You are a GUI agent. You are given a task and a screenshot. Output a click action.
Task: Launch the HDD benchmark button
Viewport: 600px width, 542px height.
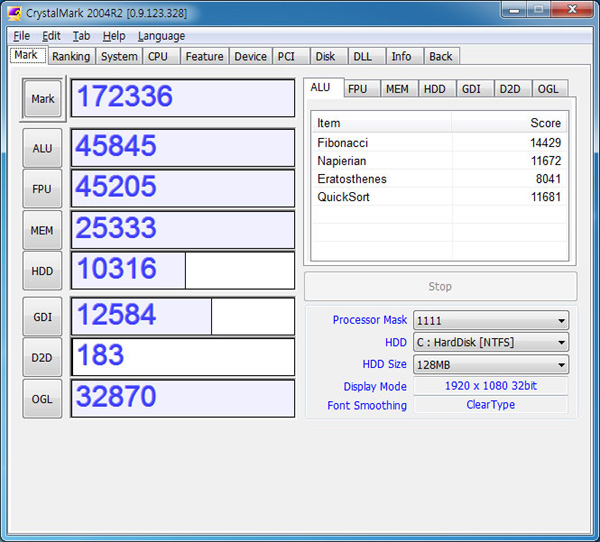coord(42,271)
